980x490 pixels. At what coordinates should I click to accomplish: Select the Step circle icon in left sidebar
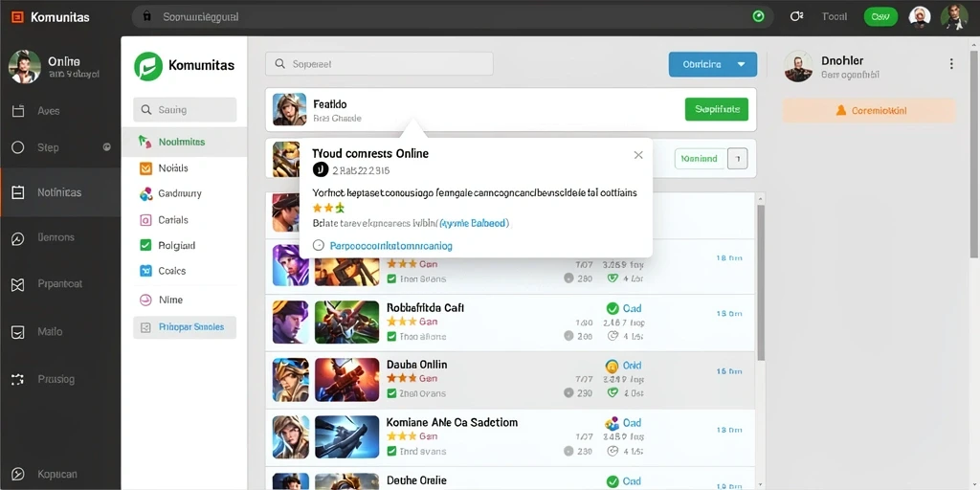tap(18, 147)
